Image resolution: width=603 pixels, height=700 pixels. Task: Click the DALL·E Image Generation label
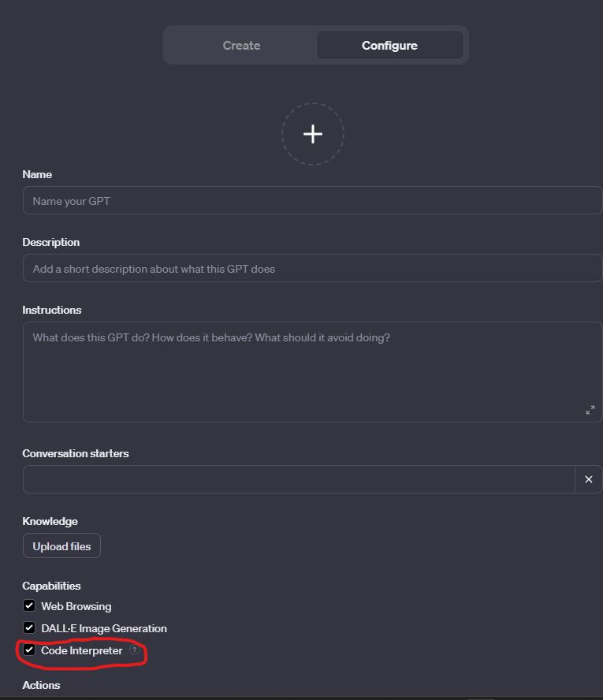pos(104,628)
